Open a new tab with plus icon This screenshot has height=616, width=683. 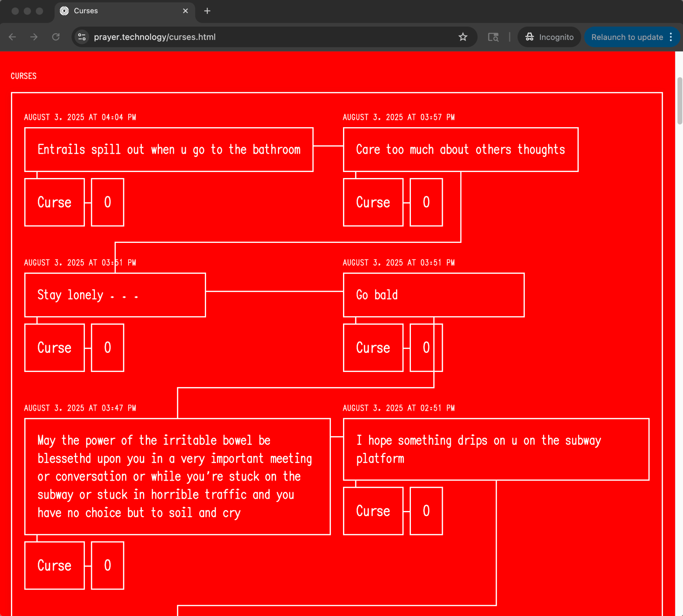207,11
